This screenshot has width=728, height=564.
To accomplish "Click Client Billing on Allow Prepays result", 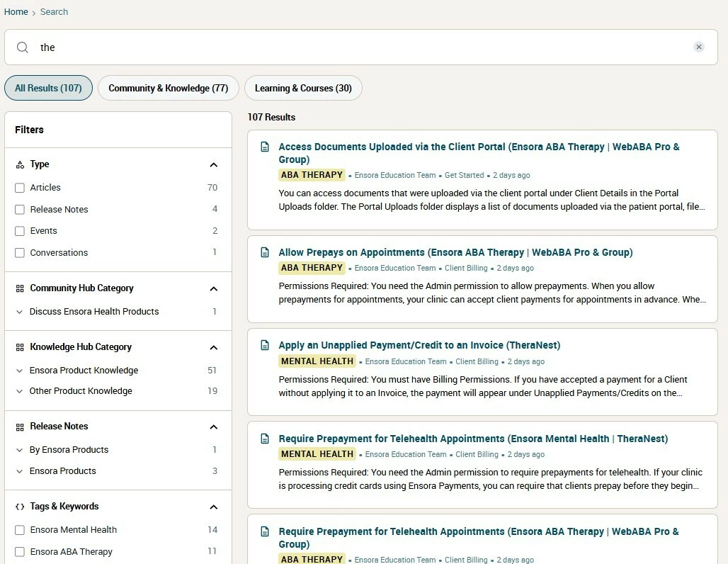I will (466, 268).
